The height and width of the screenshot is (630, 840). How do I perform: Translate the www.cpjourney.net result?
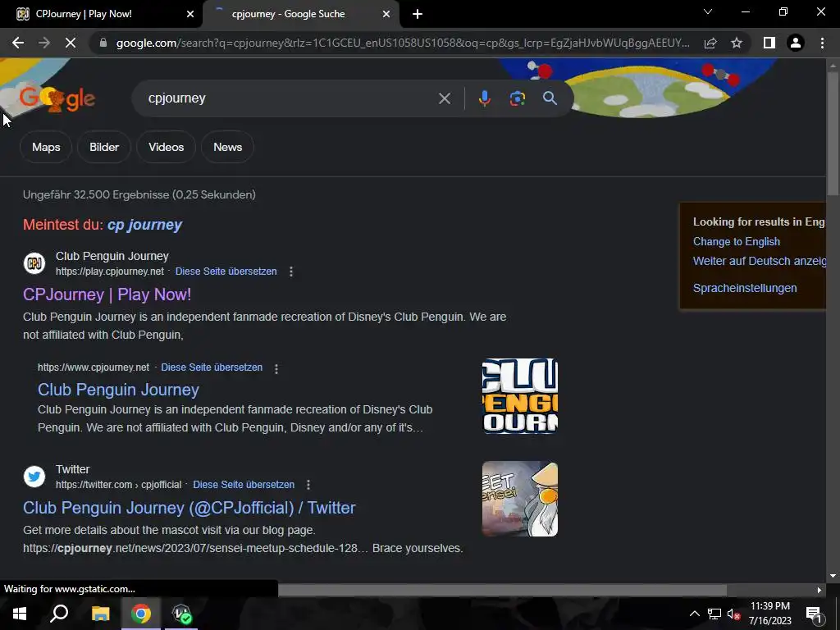(x=212, y=367)
